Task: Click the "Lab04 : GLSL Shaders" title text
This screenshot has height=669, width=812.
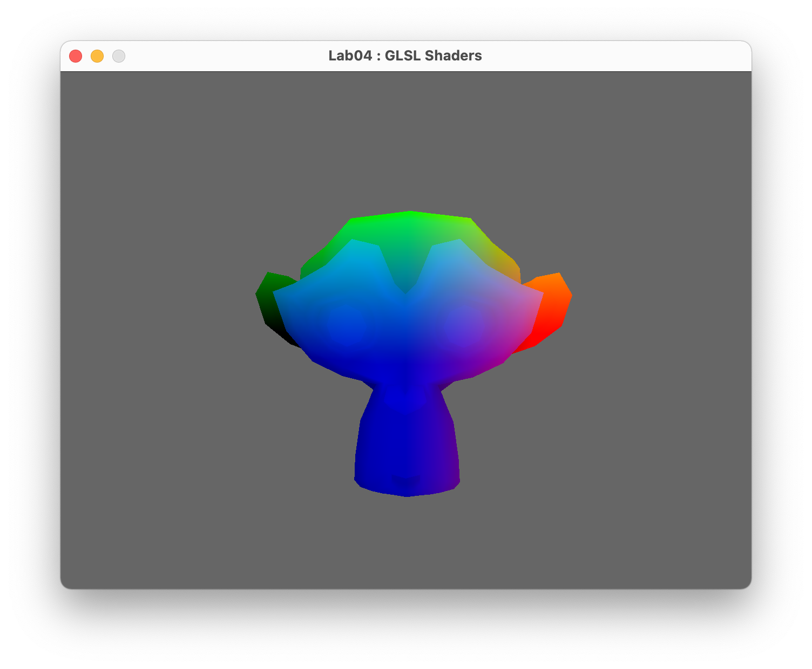Action: [405, 56]
